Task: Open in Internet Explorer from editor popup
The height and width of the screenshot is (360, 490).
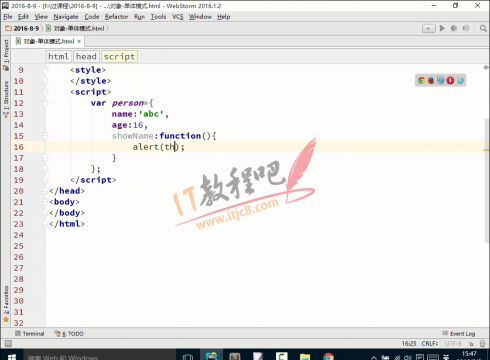Action: point(460,80)
